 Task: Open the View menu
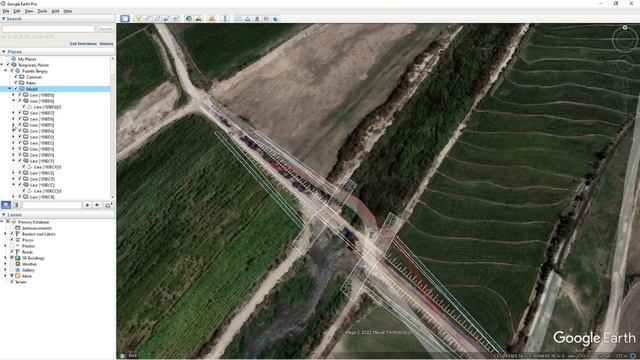click(29, 11)
